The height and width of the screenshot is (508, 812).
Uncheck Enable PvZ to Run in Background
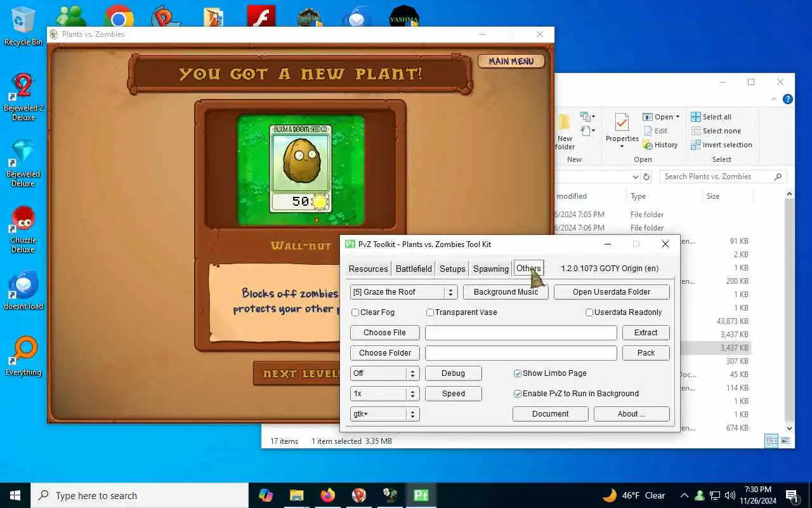click(518, 394)
